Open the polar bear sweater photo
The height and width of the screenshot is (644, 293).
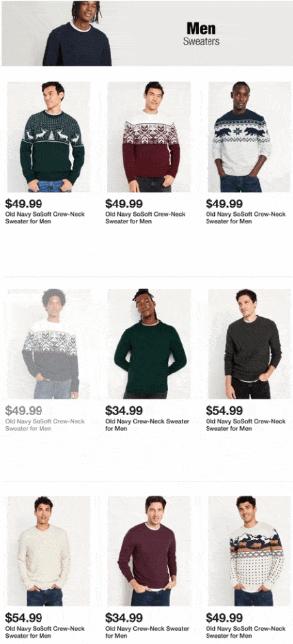click(249, 137)
